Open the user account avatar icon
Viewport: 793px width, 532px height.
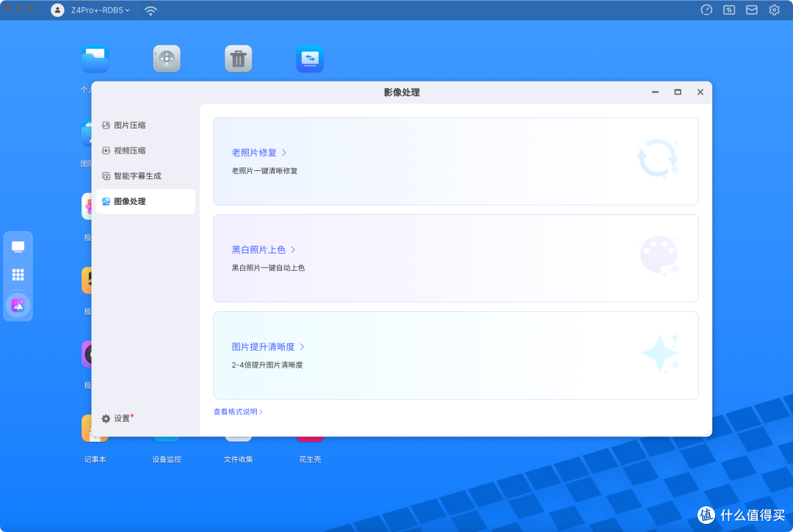pos(58,10)
